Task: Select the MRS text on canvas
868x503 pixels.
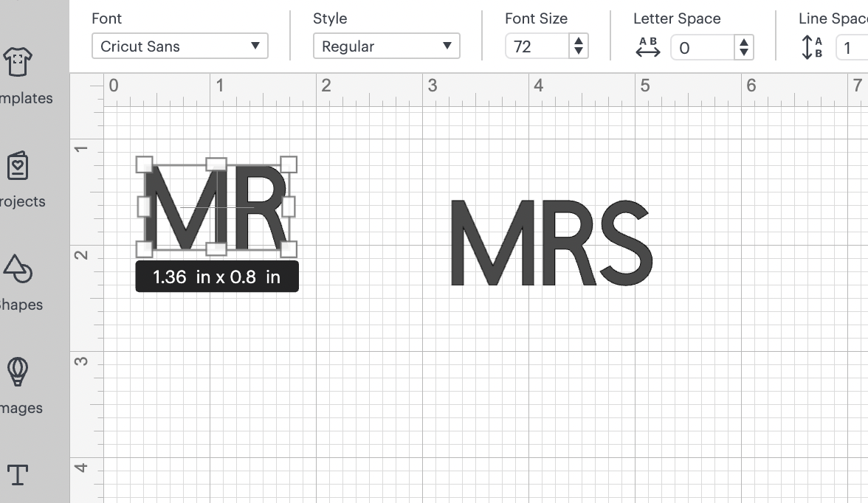Action: 551,243
